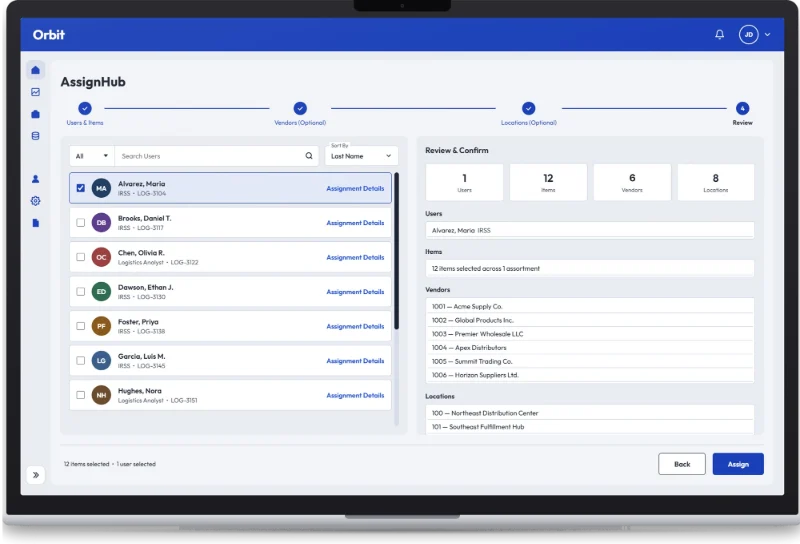Click the 6 Vendors summary card
Image resolution: width=800 pixels, height=544 pixels.
click(632, 182)
